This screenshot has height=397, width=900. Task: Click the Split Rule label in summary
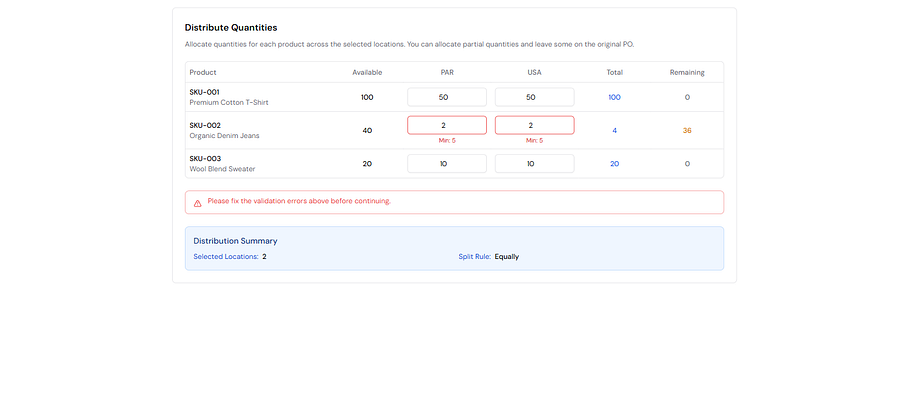[474, 256]
